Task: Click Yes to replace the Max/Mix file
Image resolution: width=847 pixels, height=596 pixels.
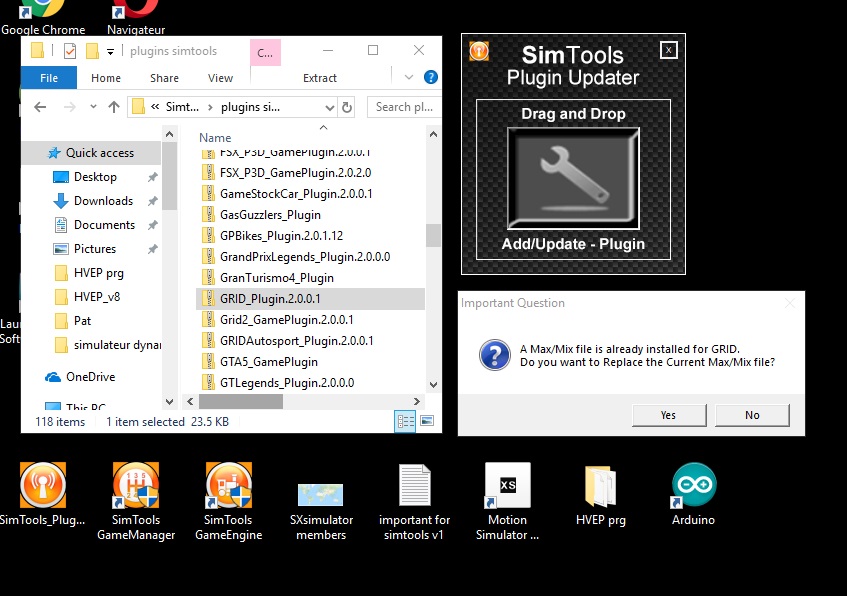Action: (669, 415)
